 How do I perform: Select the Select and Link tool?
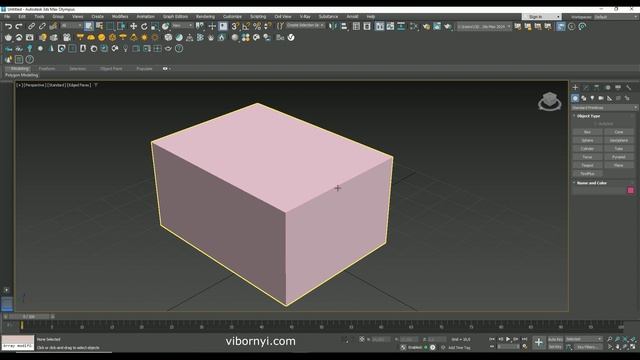click(x=31, y=27)
